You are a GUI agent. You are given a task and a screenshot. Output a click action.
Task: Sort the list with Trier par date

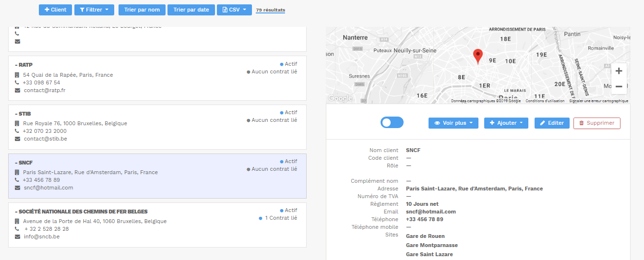191,10
